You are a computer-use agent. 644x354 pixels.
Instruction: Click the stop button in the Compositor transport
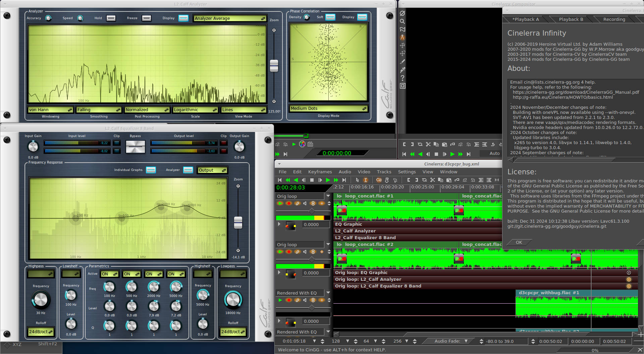[x=436, y=154]
